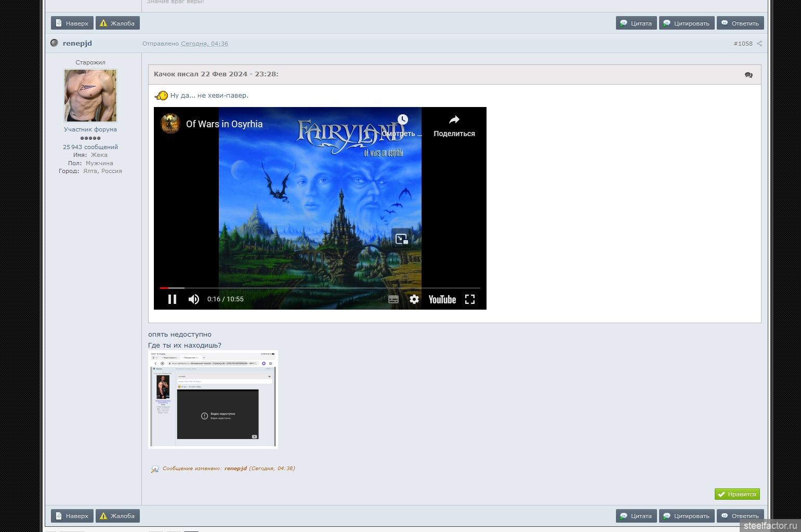Click Наверх above renepjd's post header
This screenshot has width=801, height=532.
72,23
